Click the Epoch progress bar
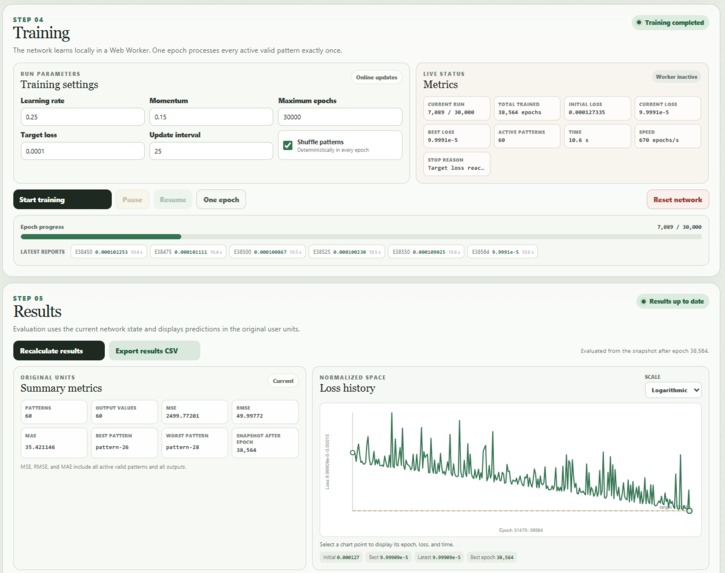The image size is (725, 573). coord(361,237)
